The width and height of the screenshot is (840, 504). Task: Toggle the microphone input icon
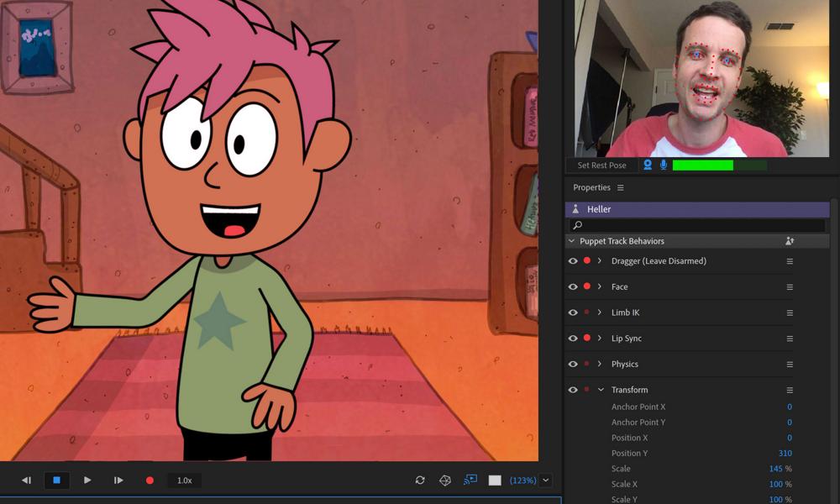point(664,165)
